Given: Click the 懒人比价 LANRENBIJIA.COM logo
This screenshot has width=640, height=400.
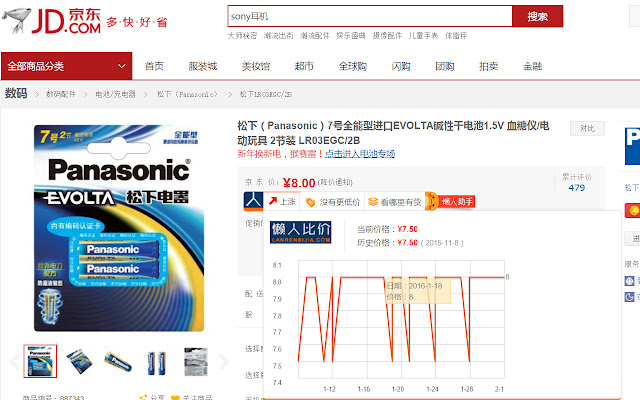Looking at the screenshot, I should coord(300,232).
